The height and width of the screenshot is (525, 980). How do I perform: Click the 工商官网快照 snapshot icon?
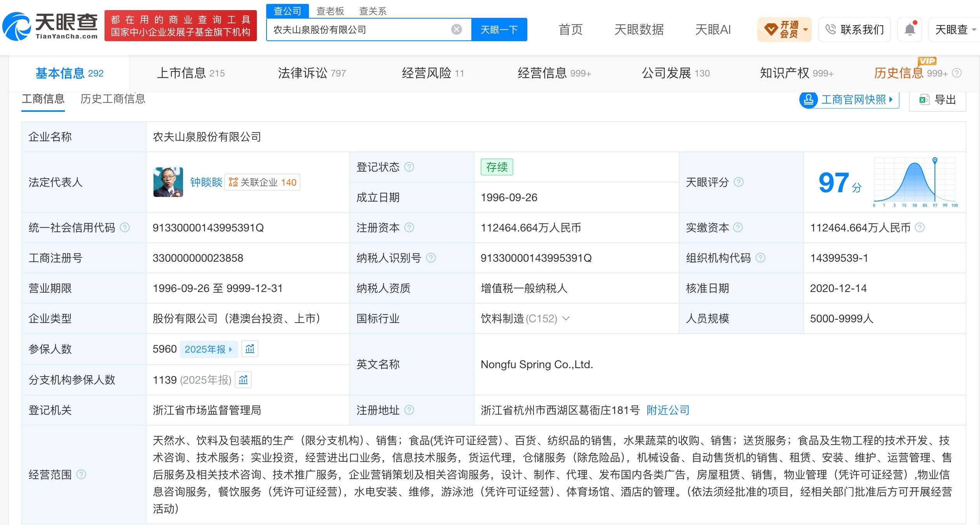click(809, 100)
